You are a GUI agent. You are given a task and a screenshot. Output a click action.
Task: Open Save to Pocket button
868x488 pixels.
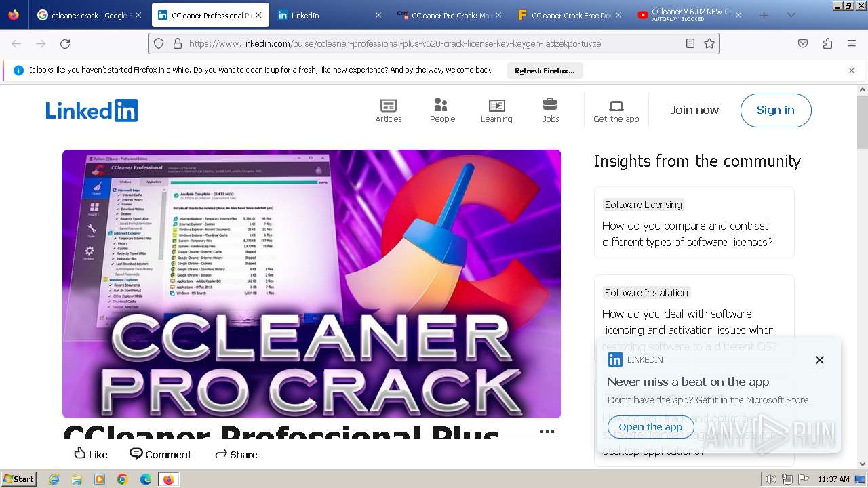[x=803, y=43]
